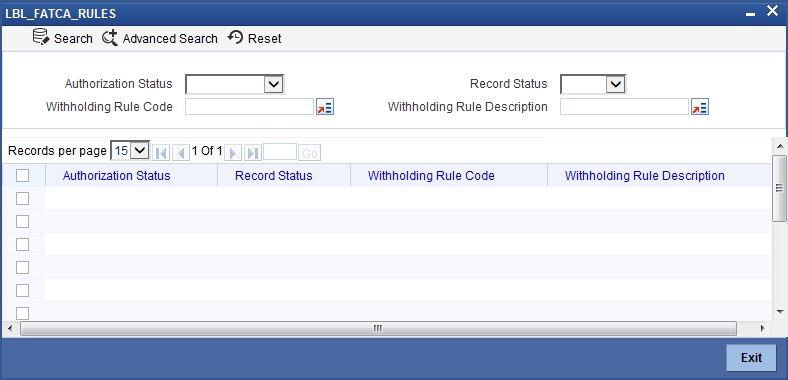Click the vertical scrollbar down arrow
788x380 pixels.
(x=780, y=312)
